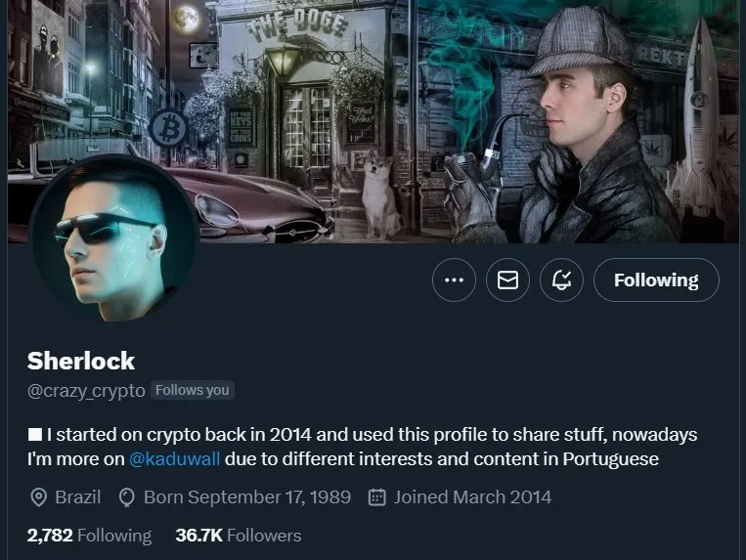Click the black square emoji in bio
Image resolution: width=746 pixels, height=560 pixels.
35,434
